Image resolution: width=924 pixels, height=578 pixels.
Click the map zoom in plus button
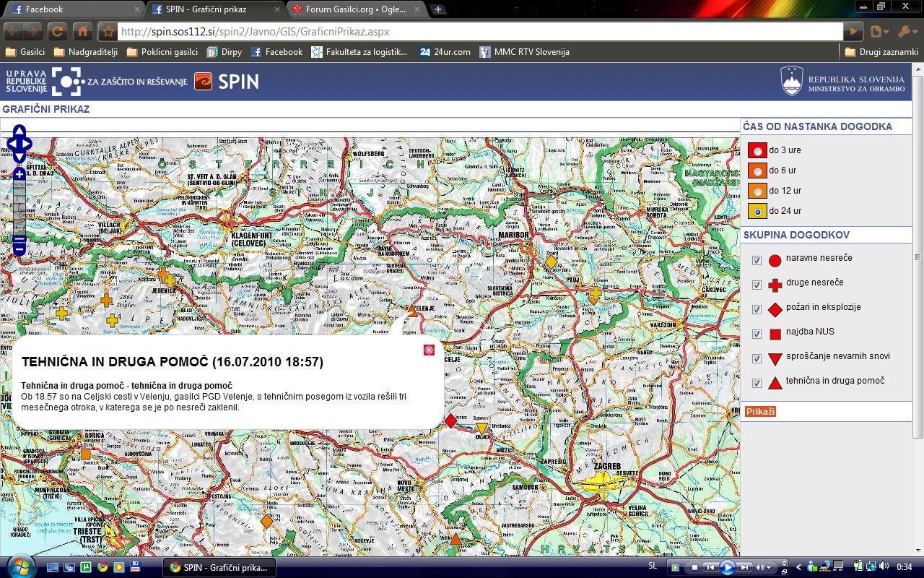pos(19,174)
